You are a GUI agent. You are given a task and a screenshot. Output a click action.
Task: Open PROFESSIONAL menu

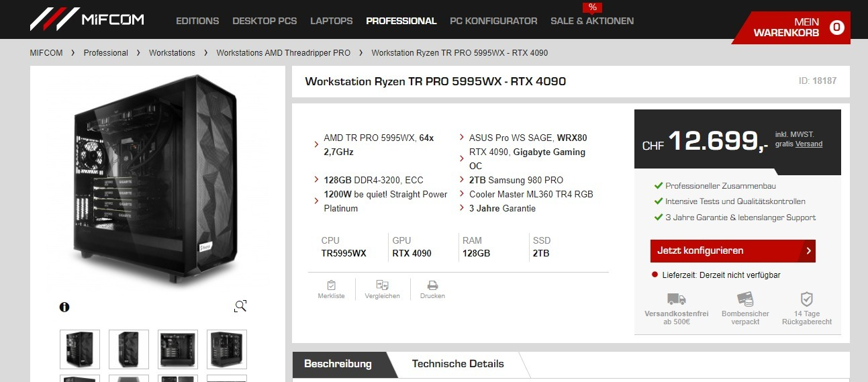[x=401, y=21]
